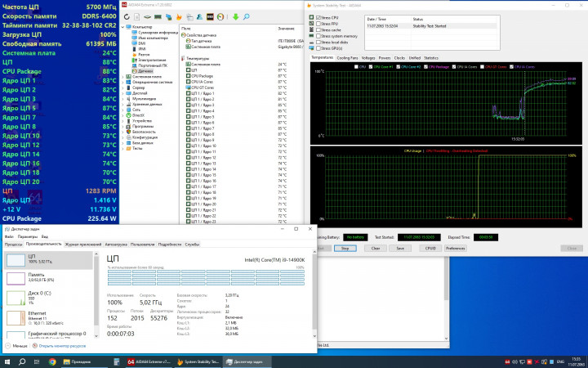This screenshot has height=368, width=588.
Task: Click the sensor gauge icon in AIDA64 toolbar
Action: [x=220, y=17]
